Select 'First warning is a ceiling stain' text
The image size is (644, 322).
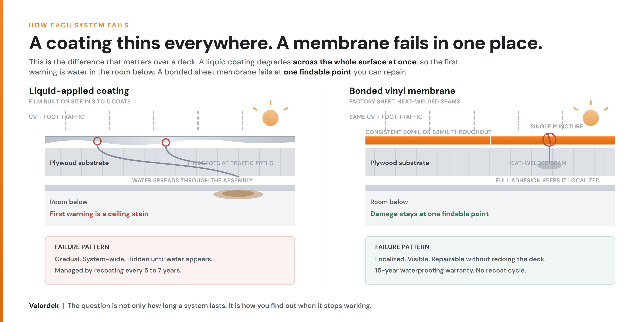pyautogui.click(x=99, y=214)
